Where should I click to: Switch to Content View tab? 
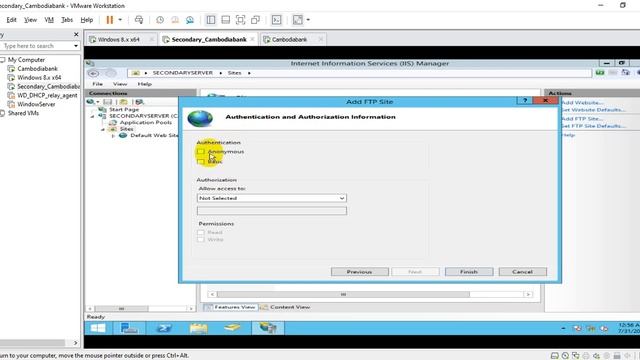click(x=286, y=307)
